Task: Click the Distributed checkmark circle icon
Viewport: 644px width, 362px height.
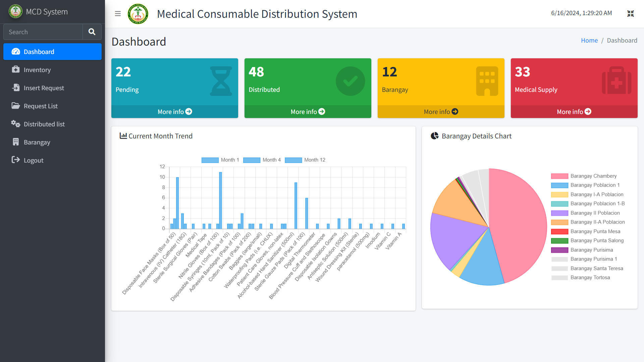Action: pos(350,81)
